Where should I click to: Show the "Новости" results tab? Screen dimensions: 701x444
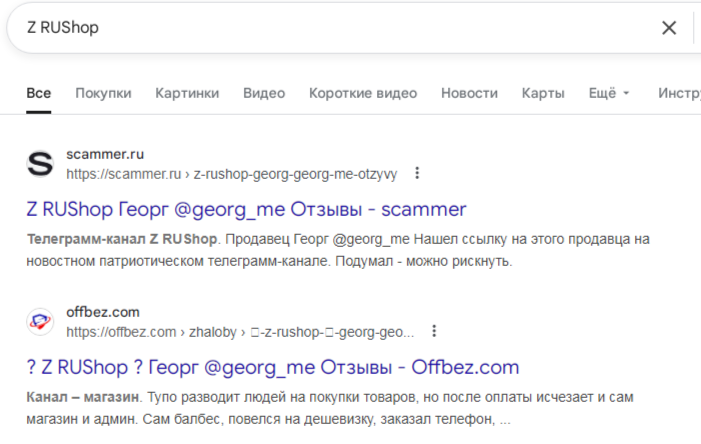(x=469, y=93)
